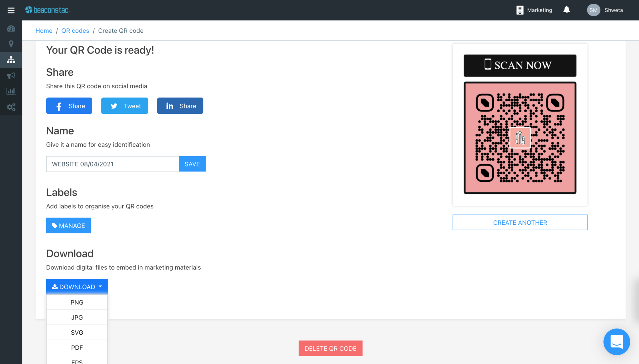Go to Home via the breadcrumb
Viewport: 639px width, 364px height.
click(44, 31)
